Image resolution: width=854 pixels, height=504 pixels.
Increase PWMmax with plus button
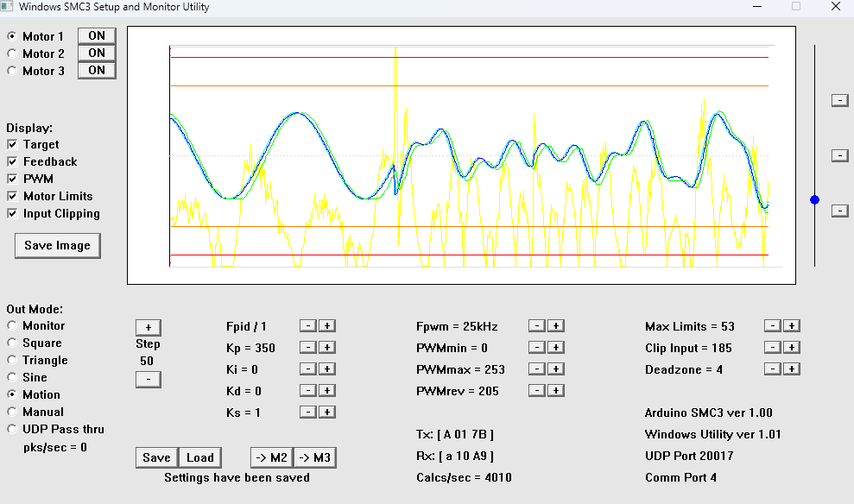(x=556, y=369)
